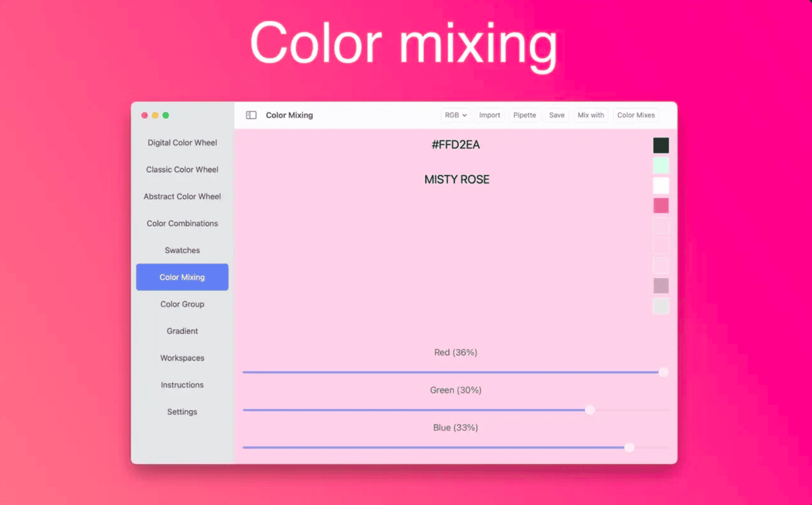View the Instructions page
Image resolution: width=812 pixels, height=505 pixels.
[x=182, y=385]
